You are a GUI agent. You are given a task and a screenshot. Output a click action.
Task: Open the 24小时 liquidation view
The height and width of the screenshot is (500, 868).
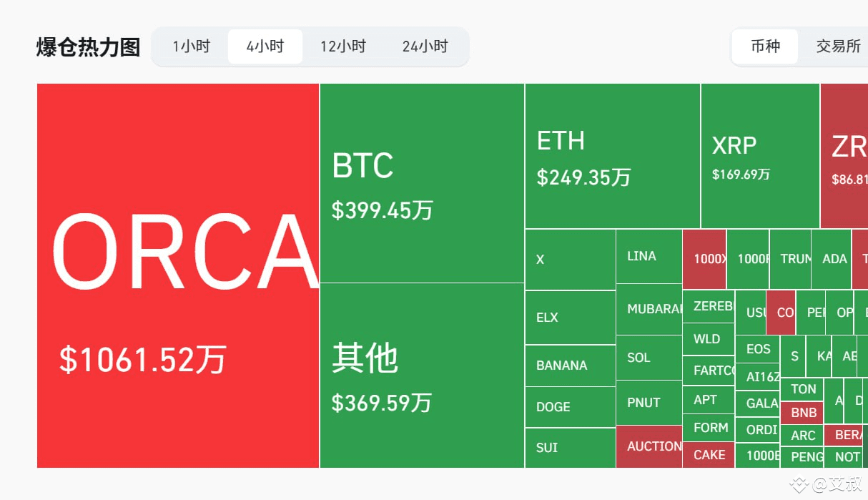tap(425, 46)
